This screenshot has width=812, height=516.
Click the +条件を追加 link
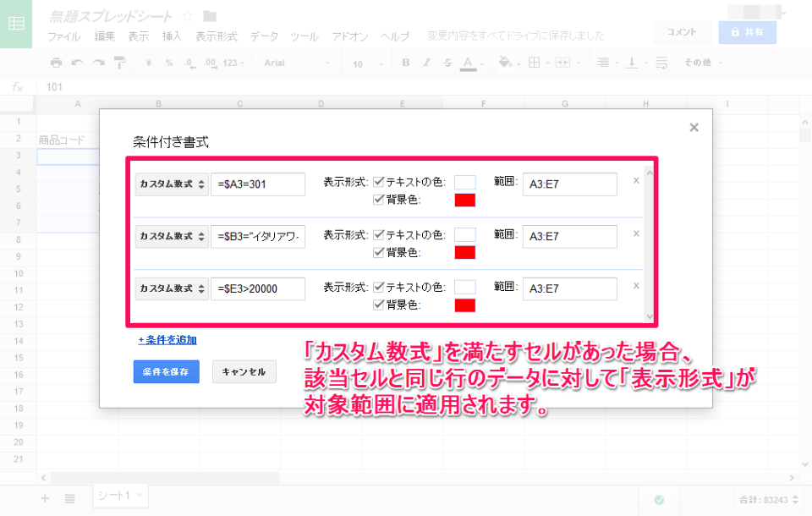coord(167,340)
